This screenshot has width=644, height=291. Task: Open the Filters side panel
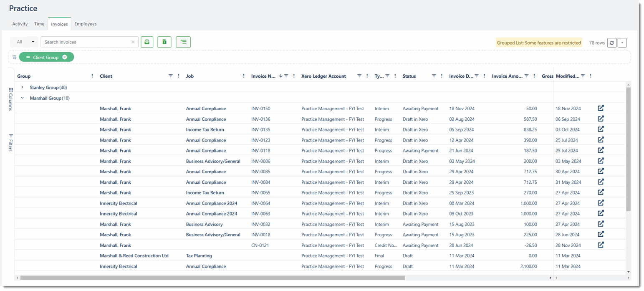point(11,143)
